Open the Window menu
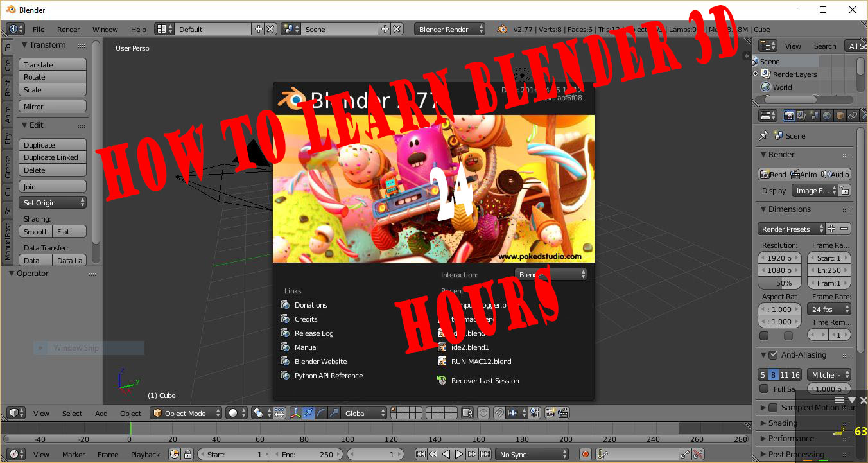This screenshot has height=463, width=868. (105, 29)
